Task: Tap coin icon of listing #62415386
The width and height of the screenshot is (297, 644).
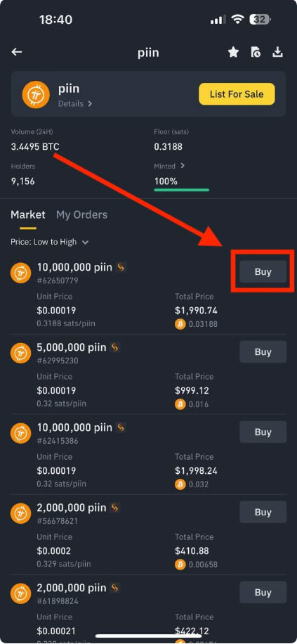Action: coord(20,433)
